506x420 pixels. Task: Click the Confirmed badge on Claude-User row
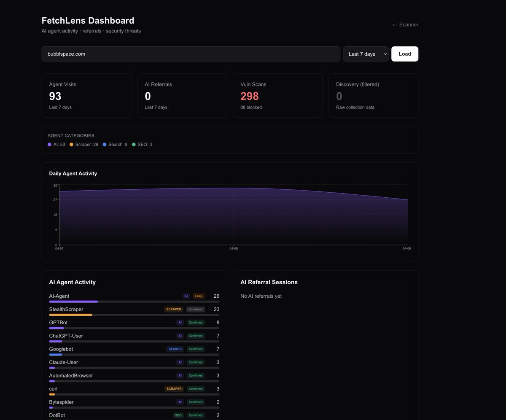pyautogui.click(x=196, y=362)
